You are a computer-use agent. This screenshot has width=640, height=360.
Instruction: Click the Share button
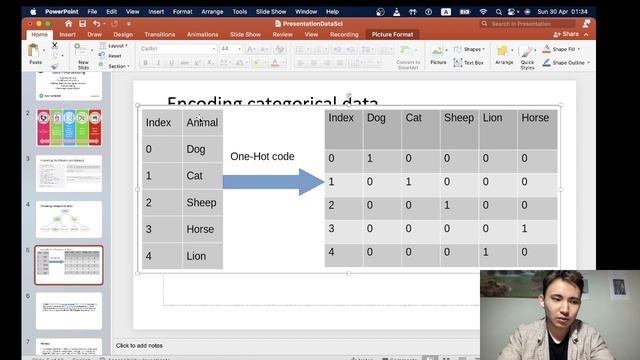566,34
